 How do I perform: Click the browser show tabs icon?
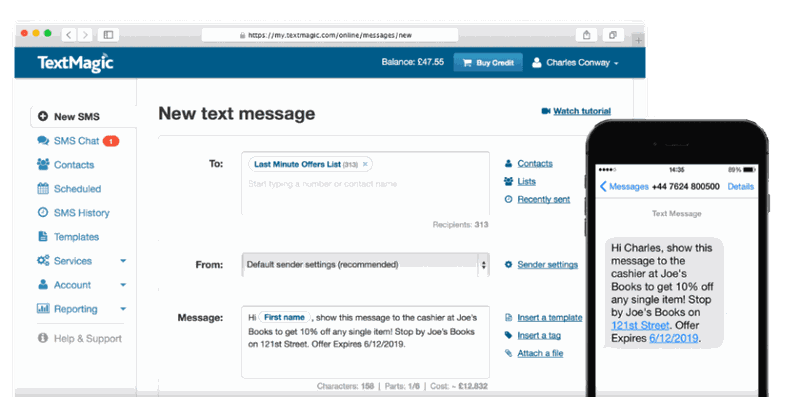[x=613, y=35]
